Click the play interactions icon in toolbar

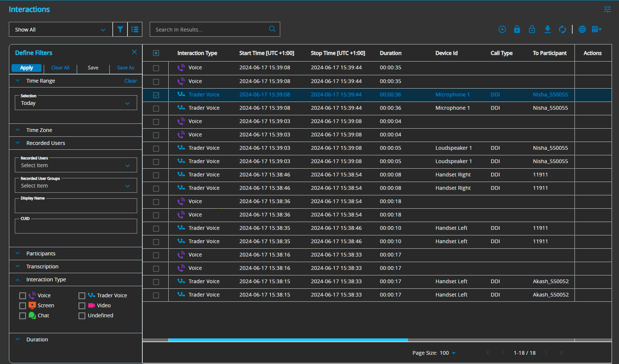(x=502, y=29)
